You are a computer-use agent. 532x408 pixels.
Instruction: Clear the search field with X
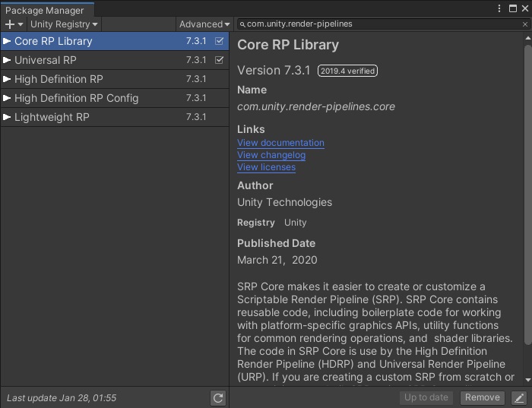coord(525,24)
